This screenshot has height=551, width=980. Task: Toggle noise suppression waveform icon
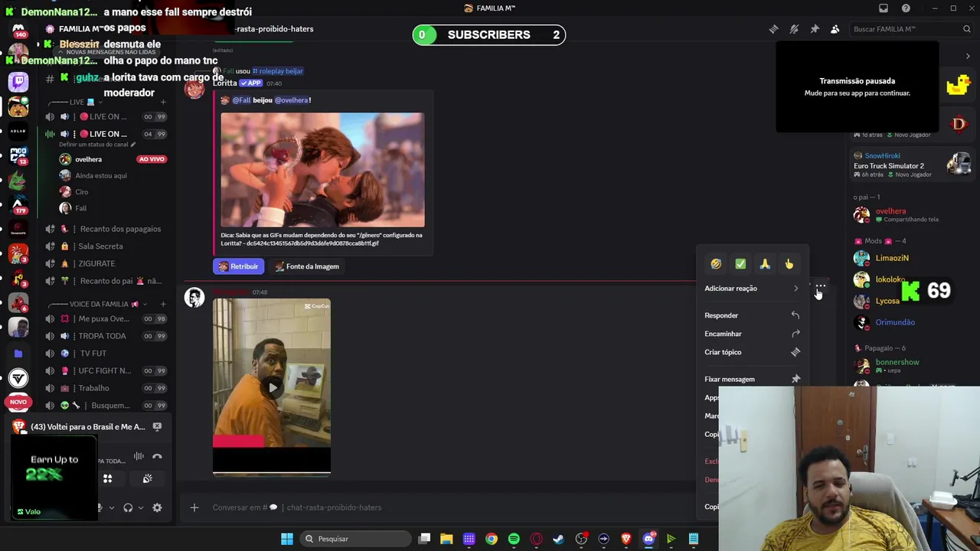click(139, 457)
